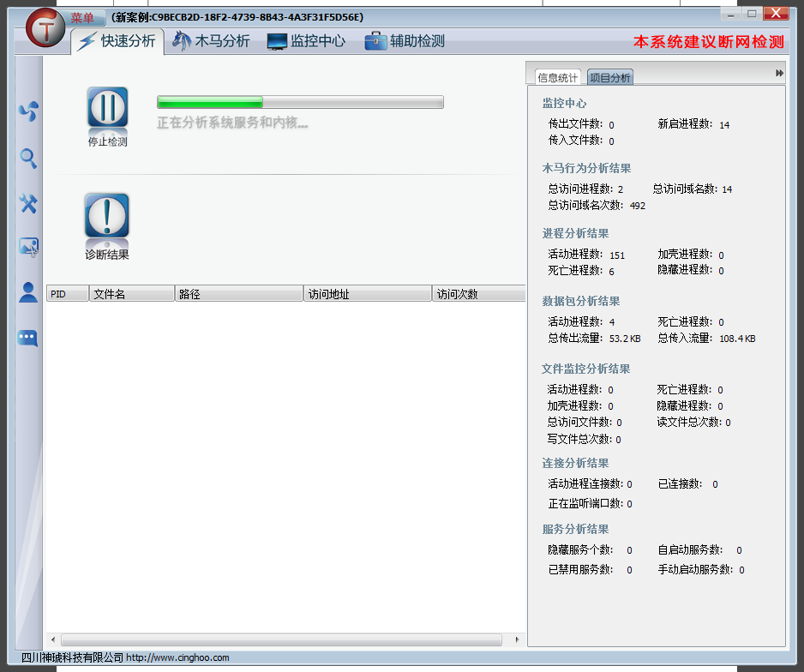Open the 监控中心 tab
This screenshot has height=672, width=804.
tap(306, 41)
